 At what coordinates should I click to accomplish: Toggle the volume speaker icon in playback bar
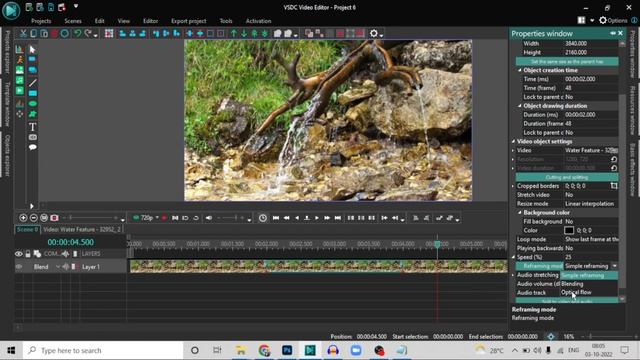click(209, 218)
